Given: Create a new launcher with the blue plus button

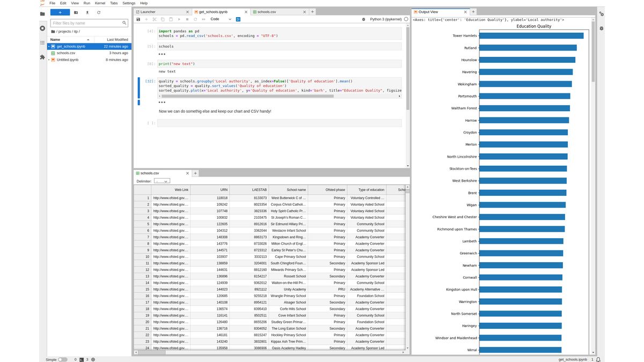Looking at the screenshot, I should (x=60, y=13).
